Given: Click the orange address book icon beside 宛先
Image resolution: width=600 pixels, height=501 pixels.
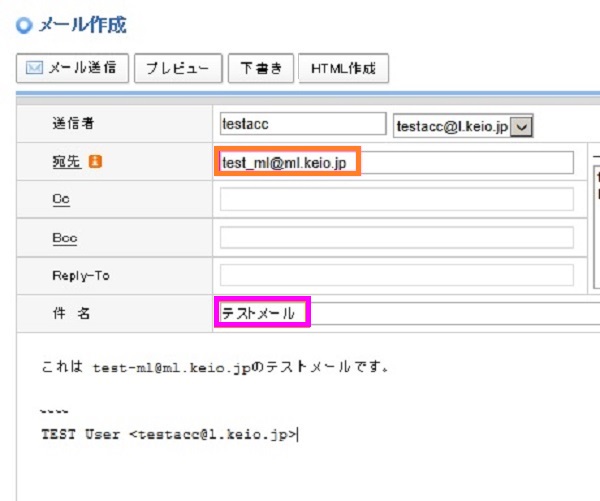Looking at the screenshot, I should (96, 162).
